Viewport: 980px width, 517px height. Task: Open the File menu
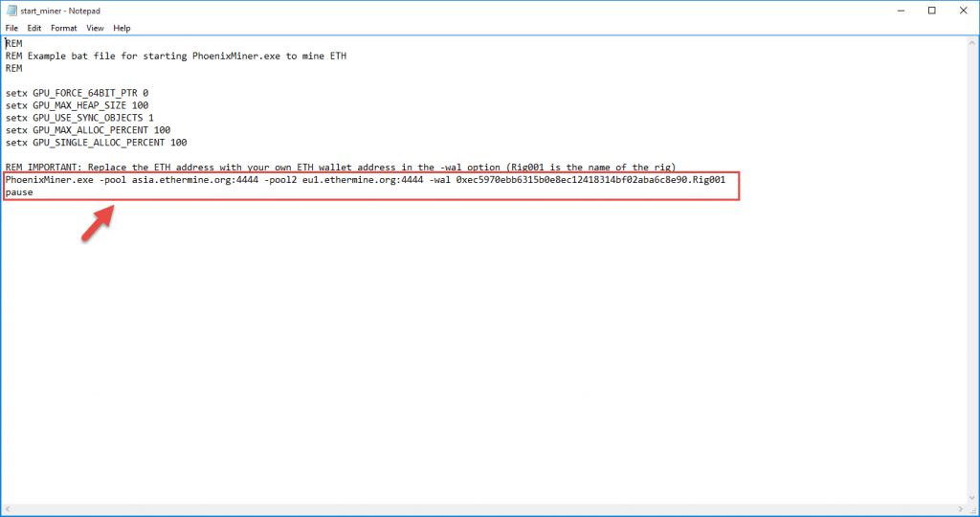(x=11, y=28)
